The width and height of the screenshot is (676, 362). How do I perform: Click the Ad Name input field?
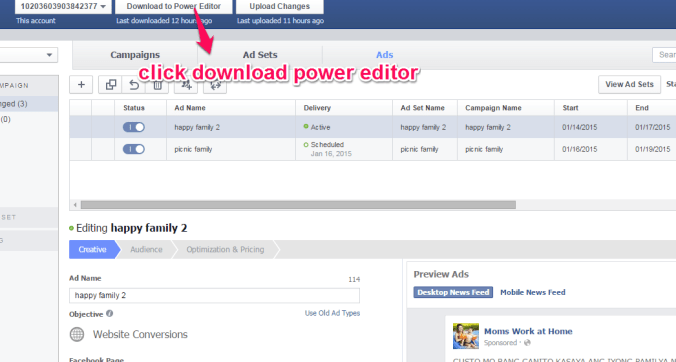(214, 296)
